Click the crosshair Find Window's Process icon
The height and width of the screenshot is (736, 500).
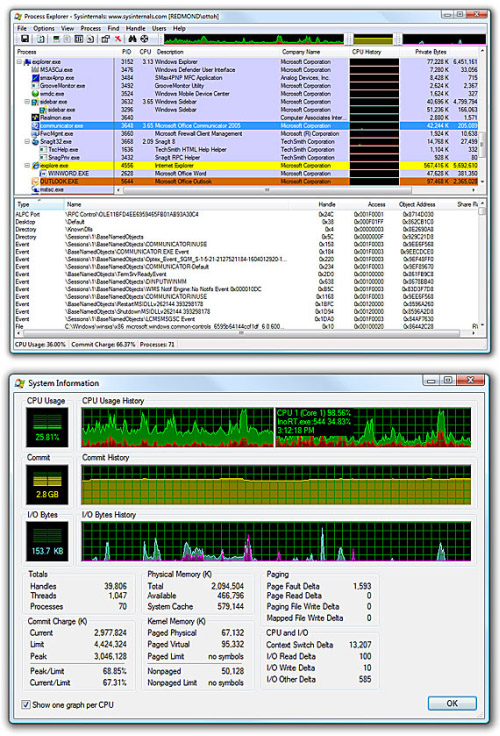coord(144,39)
